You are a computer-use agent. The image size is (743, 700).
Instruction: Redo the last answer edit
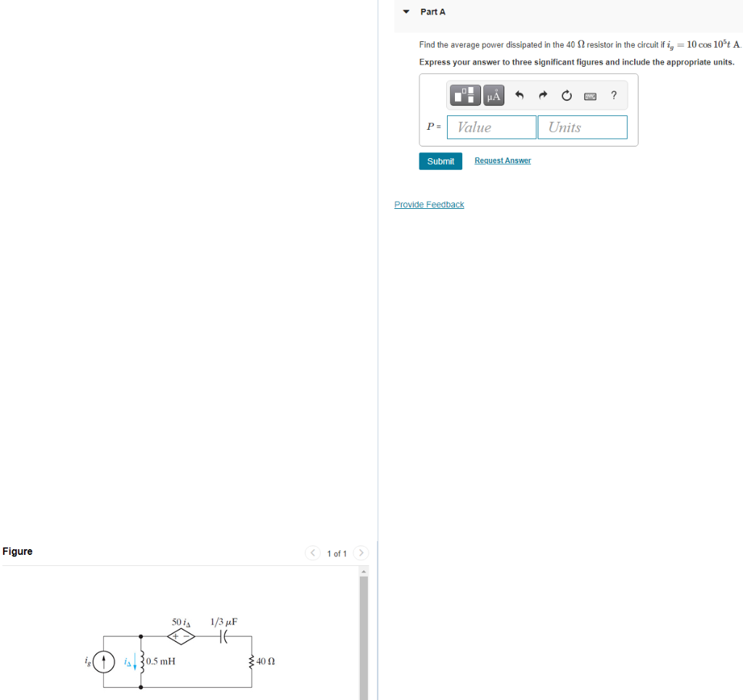[x=543, y=94]
